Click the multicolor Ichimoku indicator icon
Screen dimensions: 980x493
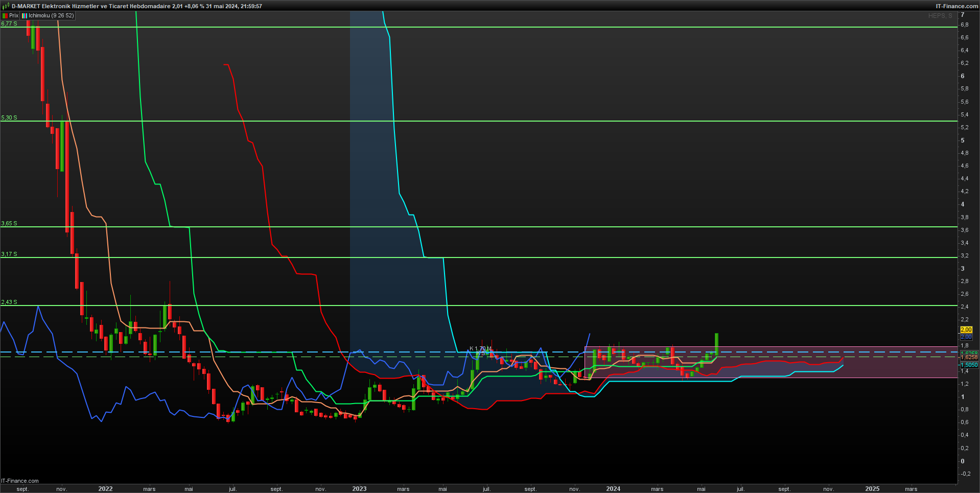coord(25,16)
